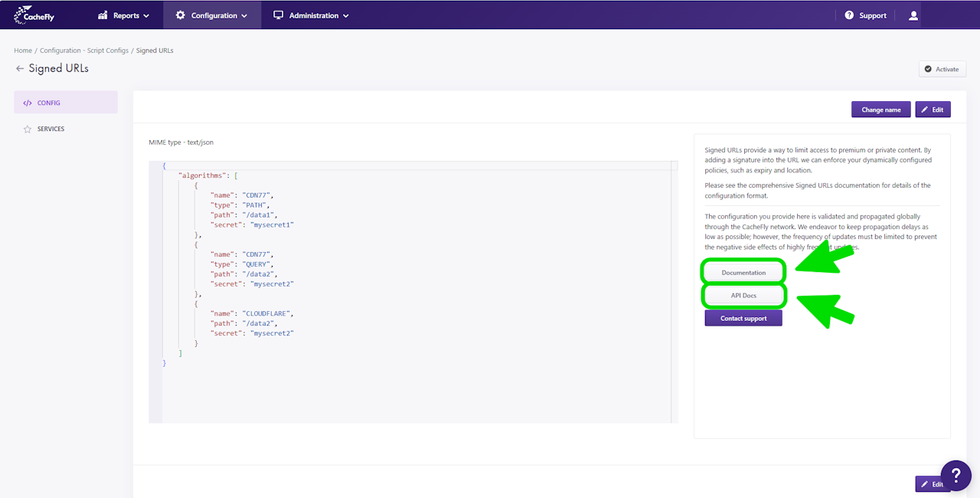The height and width of the screenshot is (498, 980).
Task: Select the SERVICES sidebar tab
Action: (x=66, y=129)
